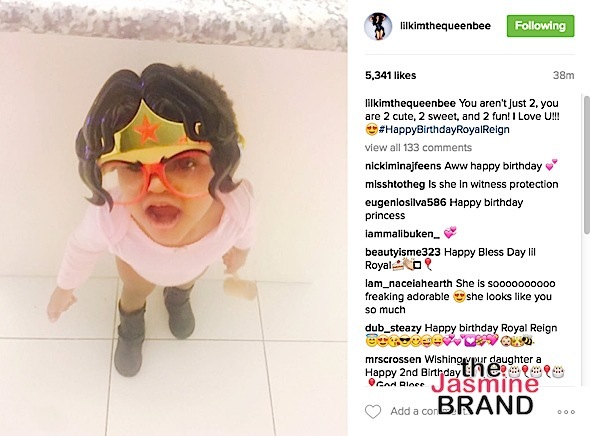Open lilkimthequeenbee profile avatar

[x=378, y=26]
